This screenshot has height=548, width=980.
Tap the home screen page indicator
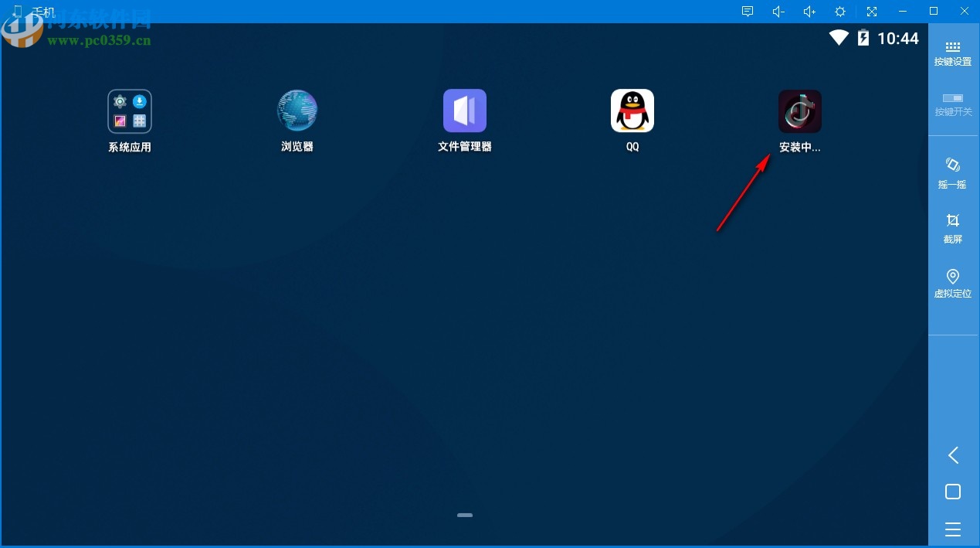464,515
